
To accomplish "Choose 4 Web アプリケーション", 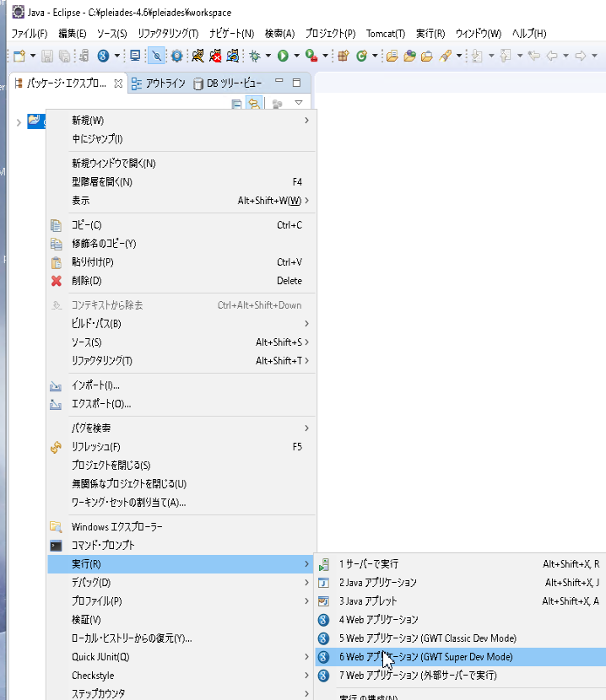I will [460, 620].
